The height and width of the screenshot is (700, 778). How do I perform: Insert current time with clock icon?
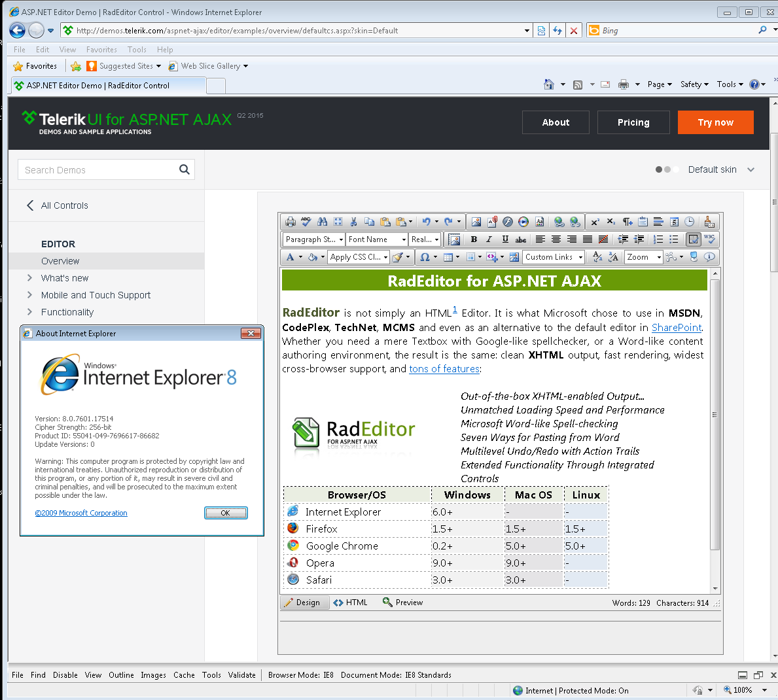click(690, 222)
